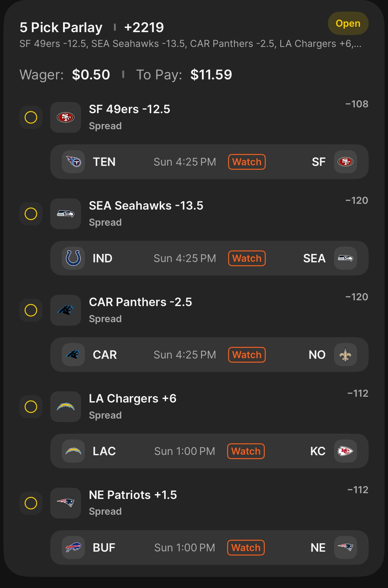Tap the yellow Open status badge
Image resolution: width=388 pixels, height=588 pixels.
(x=348, y=23)
